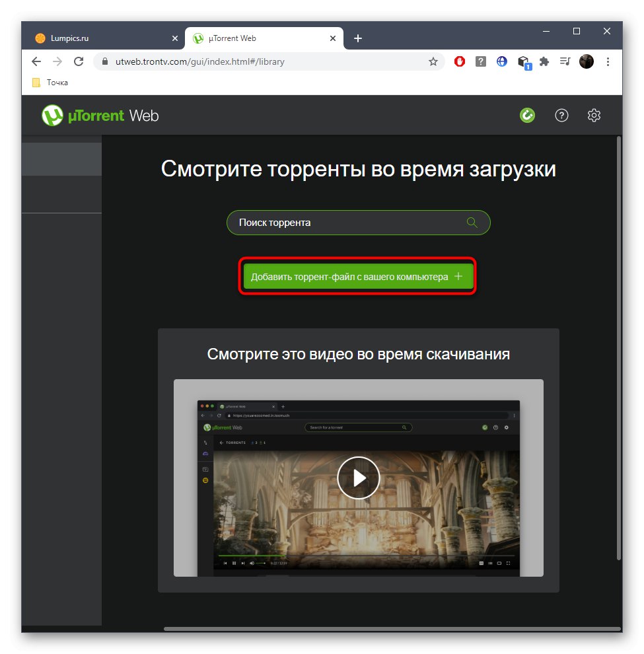Play the demo video with the play button

coord(358,478)
